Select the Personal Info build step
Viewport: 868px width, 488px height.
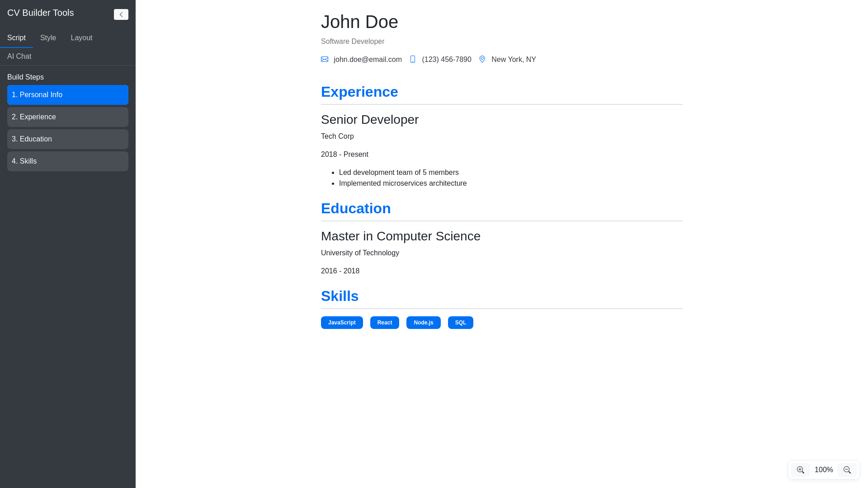pos(68,95)
